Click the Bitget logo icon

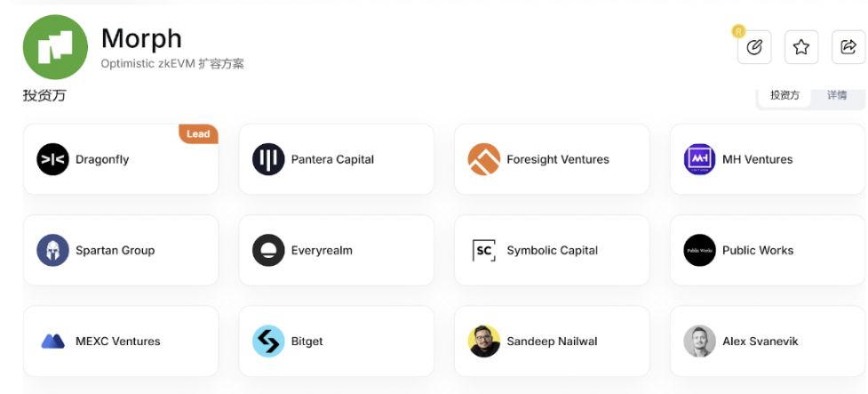268,342
